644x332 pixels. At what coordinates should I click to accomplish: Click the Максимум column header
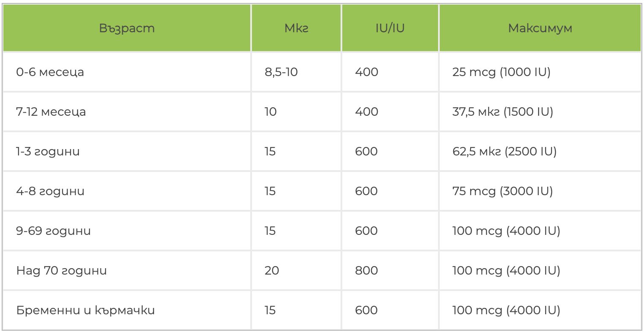(540, 28)
